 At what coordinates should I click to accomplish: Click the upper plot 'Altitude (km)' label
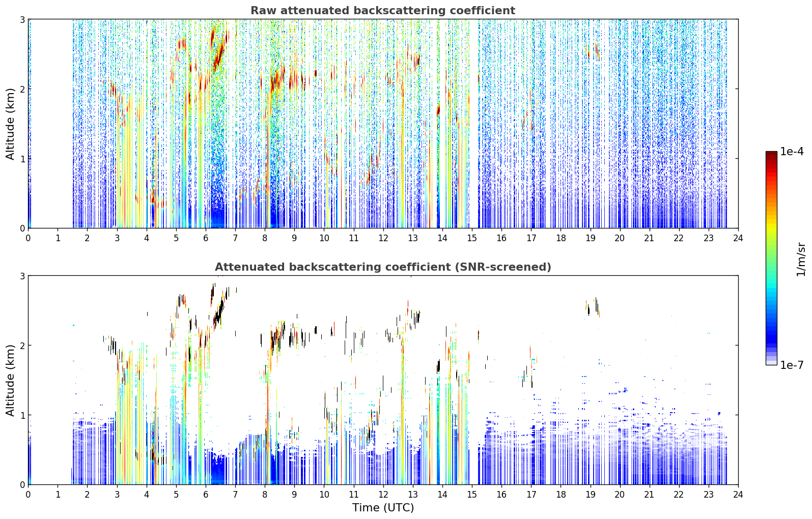point(11,124)
